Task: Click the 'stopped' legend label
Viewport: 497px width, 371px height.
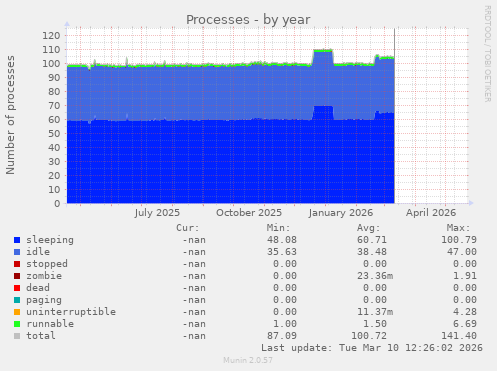Action: click(x=47, y=264)
